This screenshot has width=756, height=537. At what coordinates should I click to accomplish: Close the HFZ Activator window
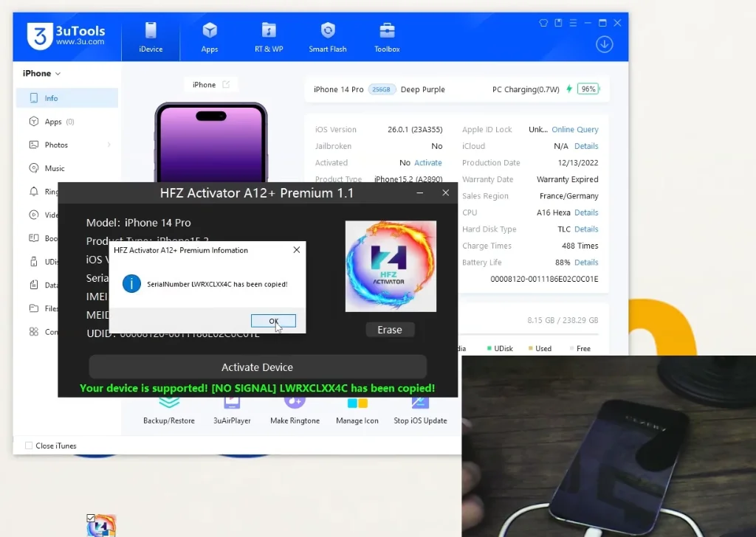click(x=445, y=193)
